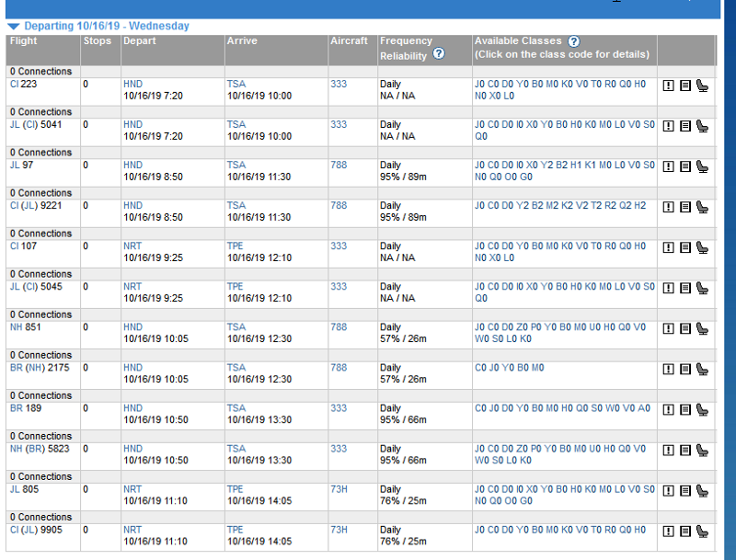Open airline link NH of flight 851
The height and width of the screenshot is (560, 736).
point(16,327)
